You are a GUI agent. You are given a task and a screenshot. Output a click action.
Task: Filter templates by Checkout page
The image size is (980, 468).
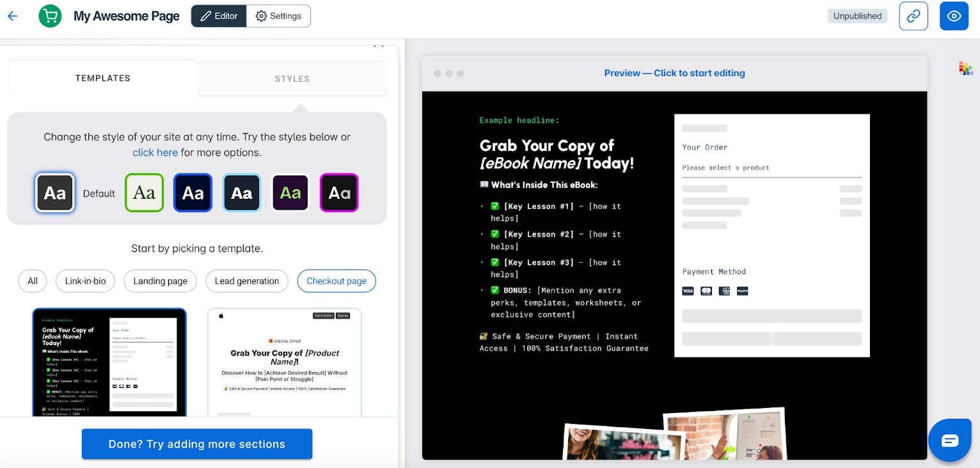[x=336, y=281]
